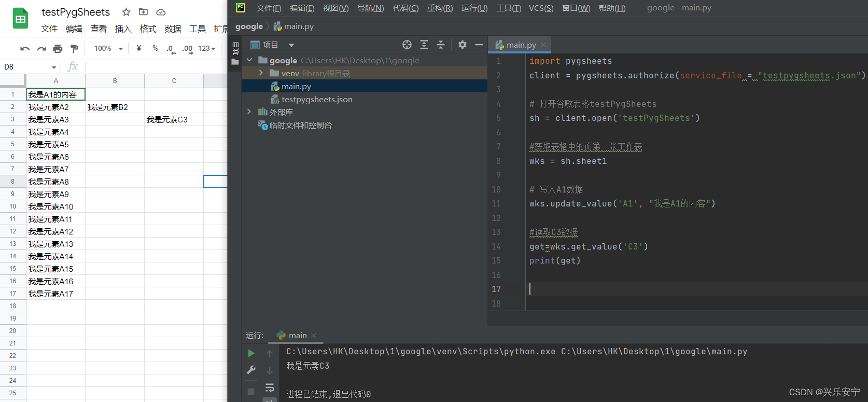Open Sheets 编辑 menu
This screenshot has width=868, height=402.
74,29
